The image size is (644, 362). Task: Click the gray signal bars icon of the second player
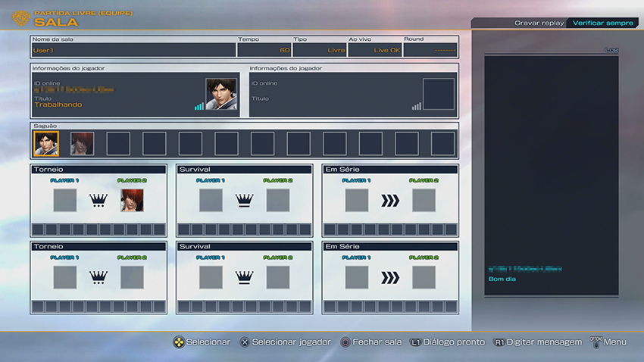[x=417, y=106]
